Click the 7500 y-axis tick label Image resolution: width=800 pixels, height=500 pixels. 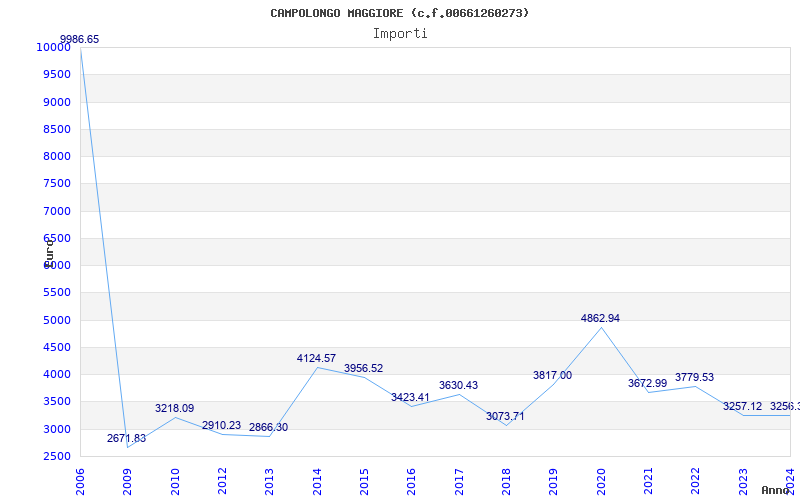pos(57,184)
